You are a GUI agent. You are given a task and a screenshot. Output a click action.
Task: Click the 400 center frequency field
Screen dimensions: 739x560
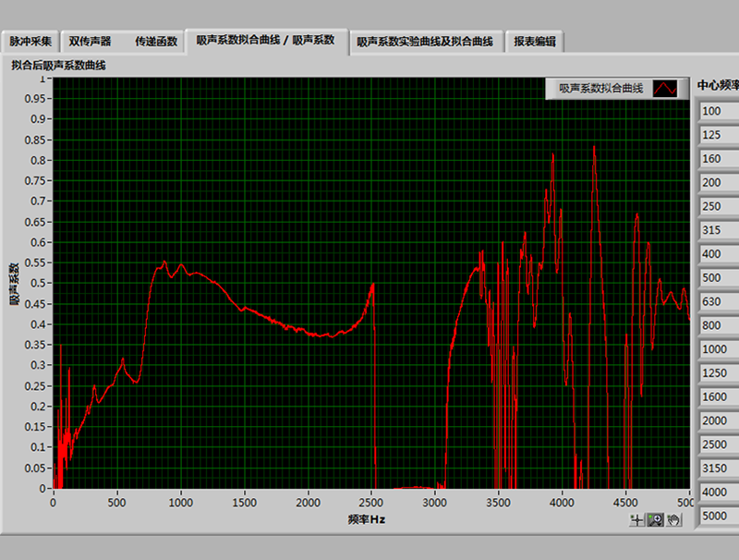coord(720,254)
